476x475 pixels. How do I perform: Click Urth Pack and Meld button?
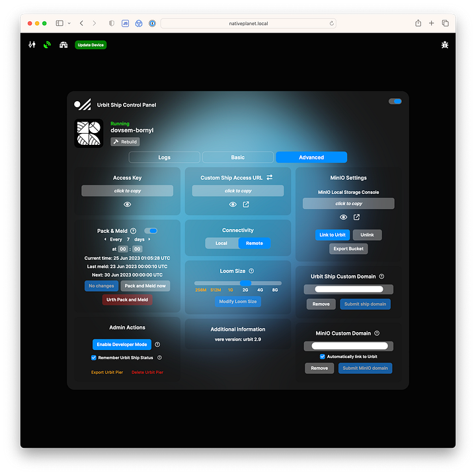click(x=127, y=300)
